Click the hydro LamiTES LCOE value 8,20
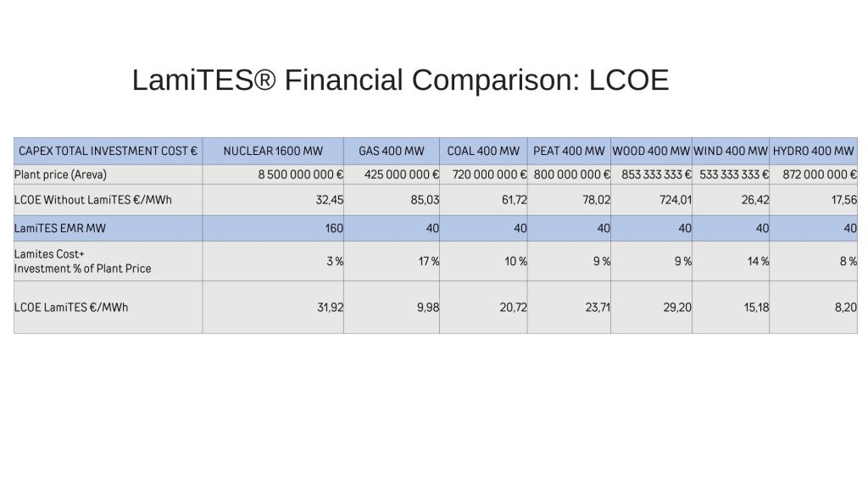The height and width of the screenshot is (488, 868). click(x=846, y=307)
